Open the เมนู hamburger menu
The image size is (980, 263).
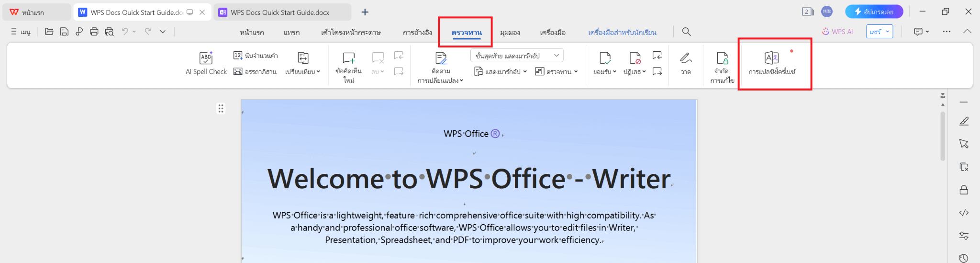tap(21, 32)
